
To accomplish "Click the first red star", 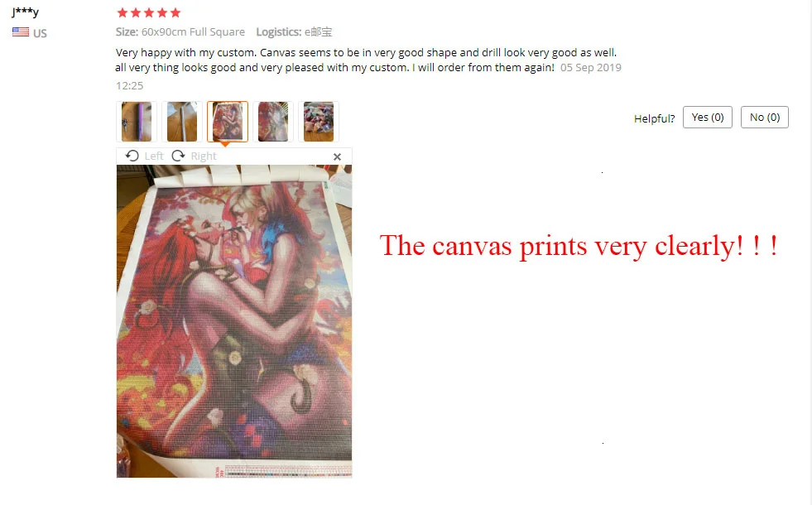I will [123, 12].
